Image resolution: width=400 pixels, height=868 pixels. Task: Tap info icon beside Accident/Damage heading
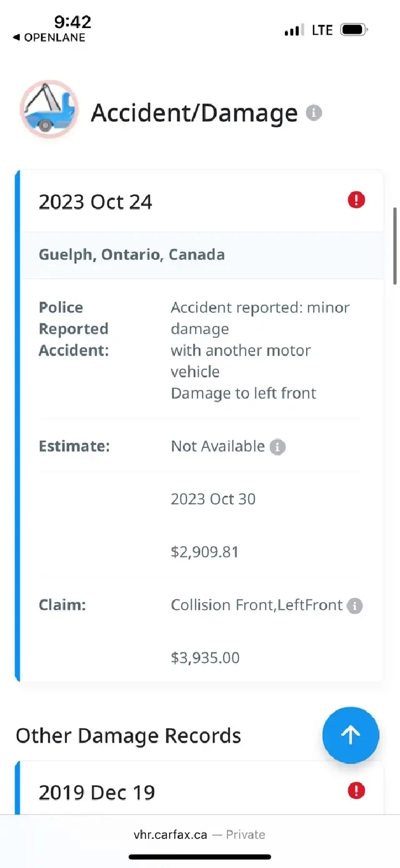314,113
